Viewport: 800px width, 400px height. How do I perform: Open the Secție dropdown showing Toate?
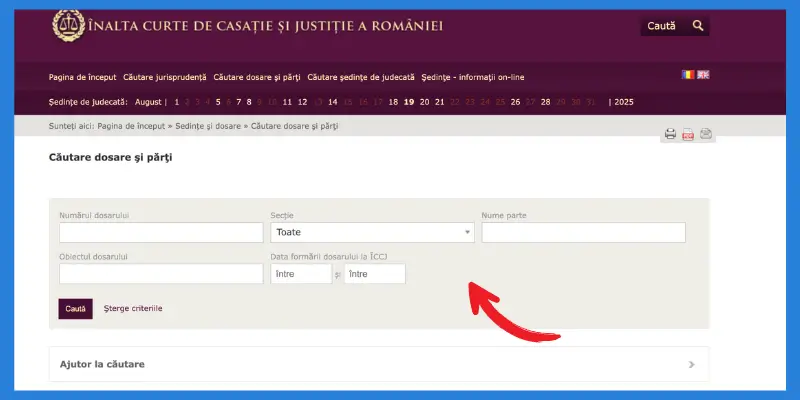point(372,232)
